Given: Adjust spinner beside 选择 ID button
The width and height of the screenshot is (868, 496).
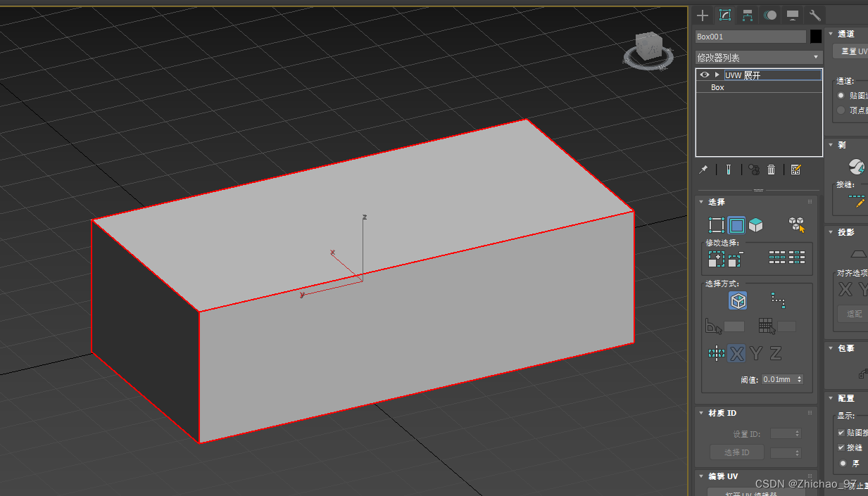Looking at the screenshot, I should (x=797, y=453).
